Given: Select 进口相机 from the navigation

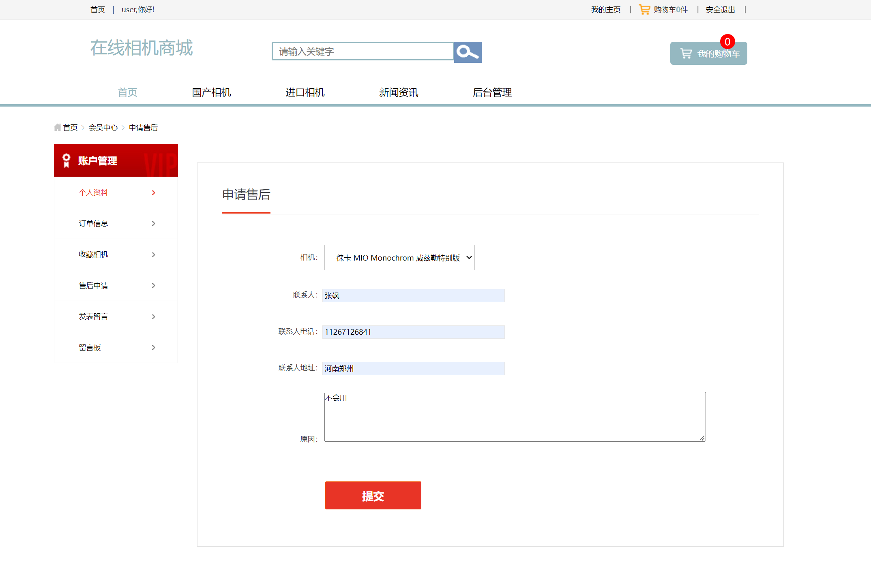Looking at the screenshot, I should (305, 92).
